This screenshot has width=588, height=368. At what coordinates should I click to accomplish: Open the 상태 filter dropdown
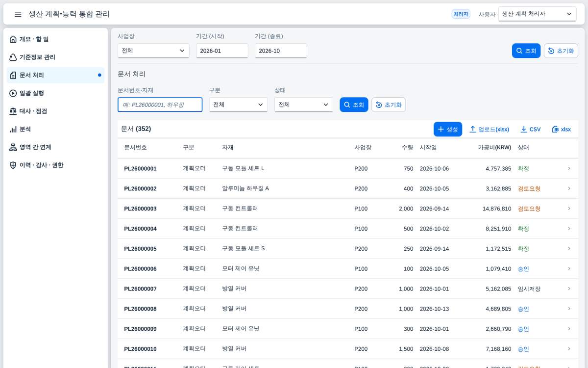[303, 105]
